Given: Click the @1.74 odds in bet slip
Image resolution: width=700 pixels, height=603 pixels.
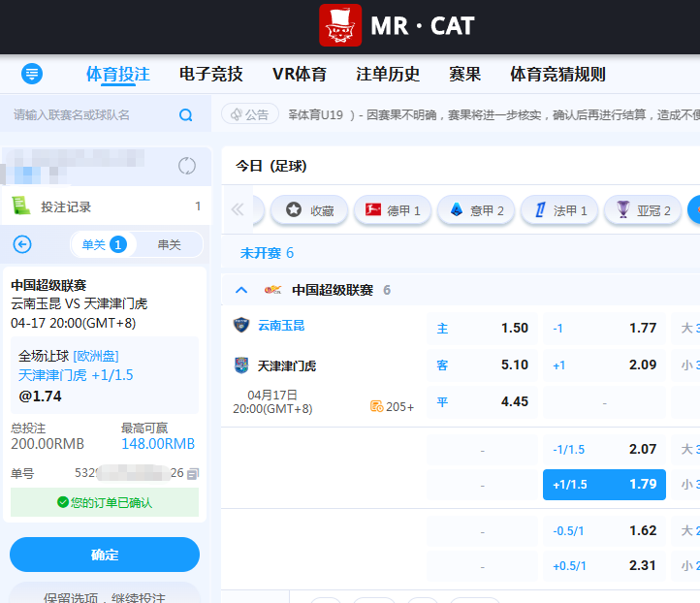Looking at the screenshot, I should [x=40, y=396].
